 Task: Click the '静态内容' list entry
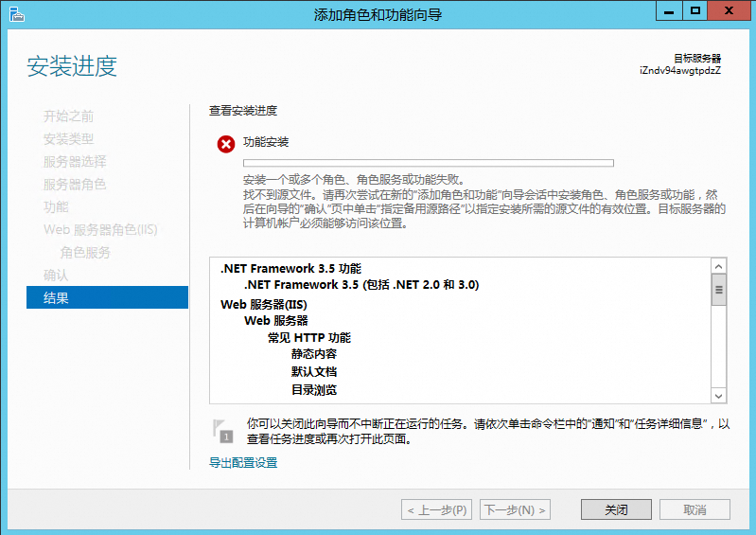tap(314, 353)
